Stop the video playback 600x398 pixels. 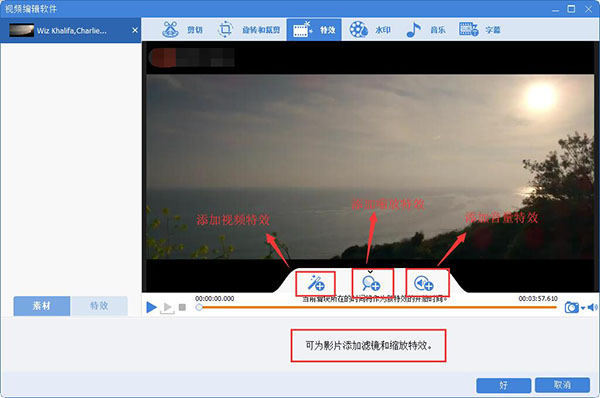click(183, 307)
